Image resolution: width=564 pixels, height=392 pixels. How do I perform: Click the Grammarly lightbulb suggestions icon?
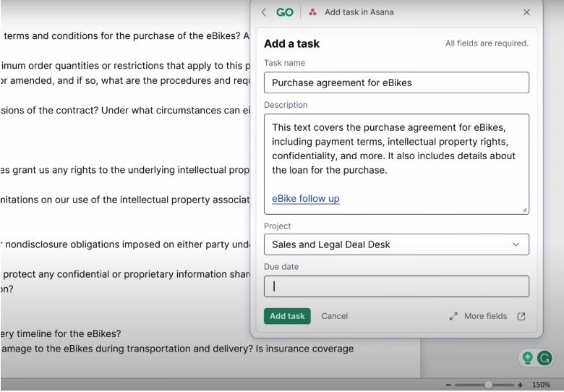527,357
